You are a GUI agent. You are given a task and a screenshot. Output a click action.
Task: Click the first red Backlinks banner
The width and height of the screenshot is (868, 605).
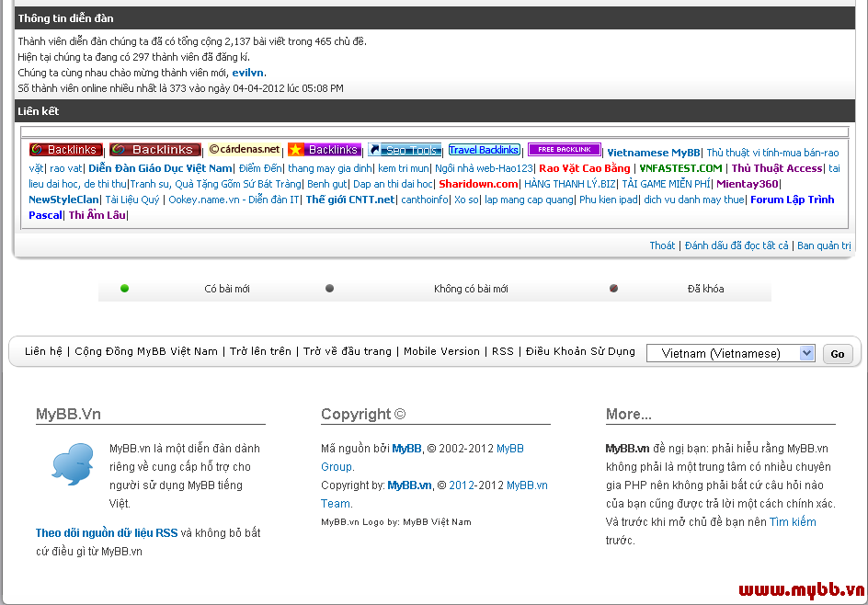65,150
